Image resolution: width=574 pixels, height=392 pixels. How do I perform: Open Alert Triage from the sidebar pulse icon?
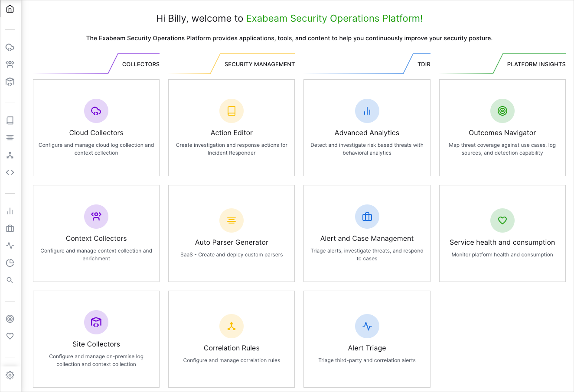coord(10,246)
